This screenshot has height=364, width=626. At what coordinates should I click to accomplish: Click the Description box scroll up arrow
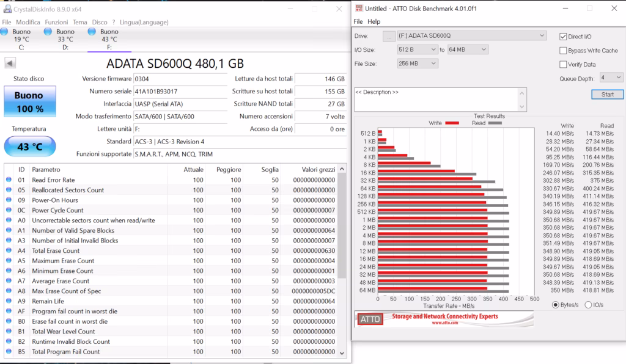(521, 93)
